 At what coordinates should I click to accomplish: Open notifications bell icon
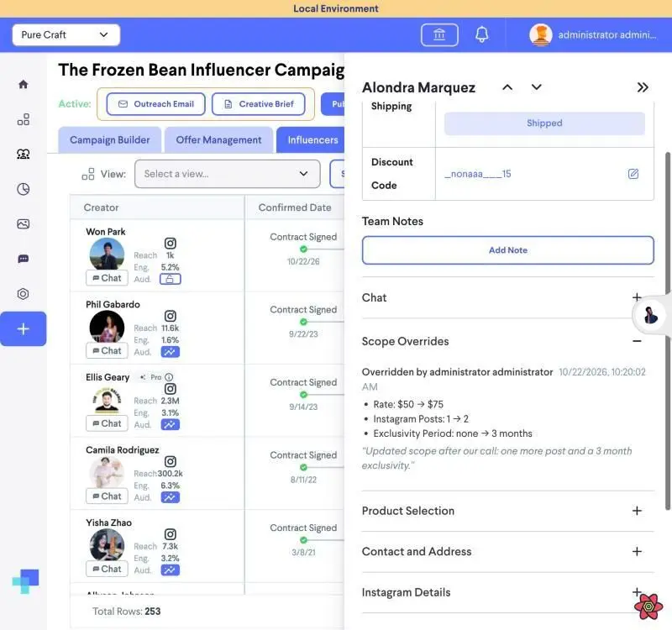point(481,34)
